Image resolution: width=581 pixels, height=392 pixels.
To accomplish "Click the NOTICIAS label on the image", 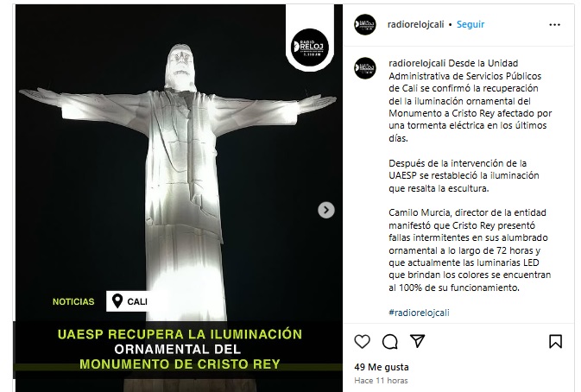I will 73,301.
